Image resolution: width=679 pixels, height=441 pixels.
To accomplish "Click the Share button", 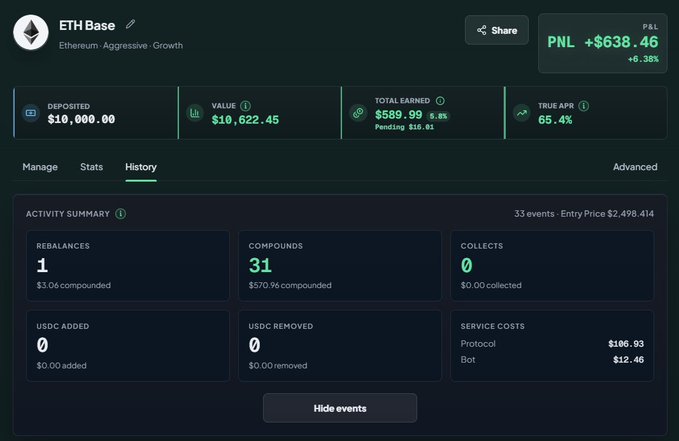I will point(497,30).
